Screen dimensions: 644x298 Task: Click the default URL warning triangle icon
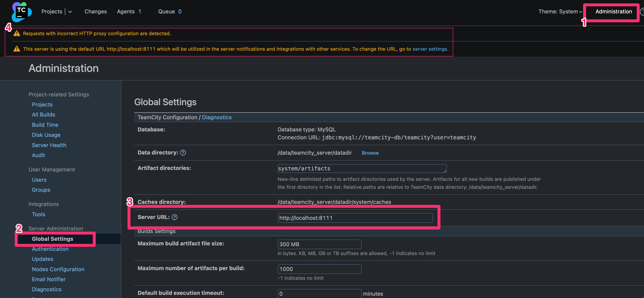tap(17, 49)
